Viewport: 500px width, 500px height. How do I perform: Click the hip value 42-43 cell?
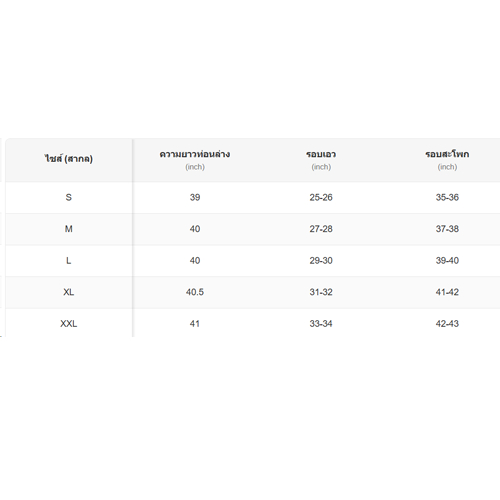pos(447,324)
